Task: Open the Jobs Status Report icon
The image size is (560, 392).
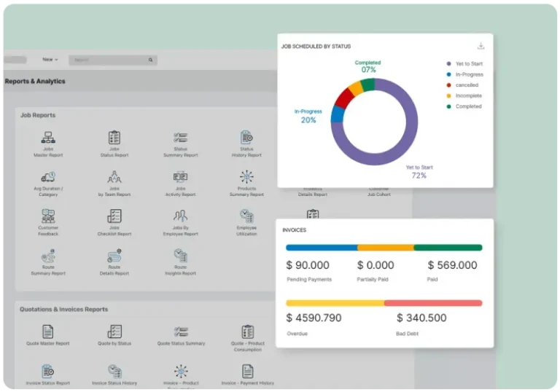Action: click(114, 138)
